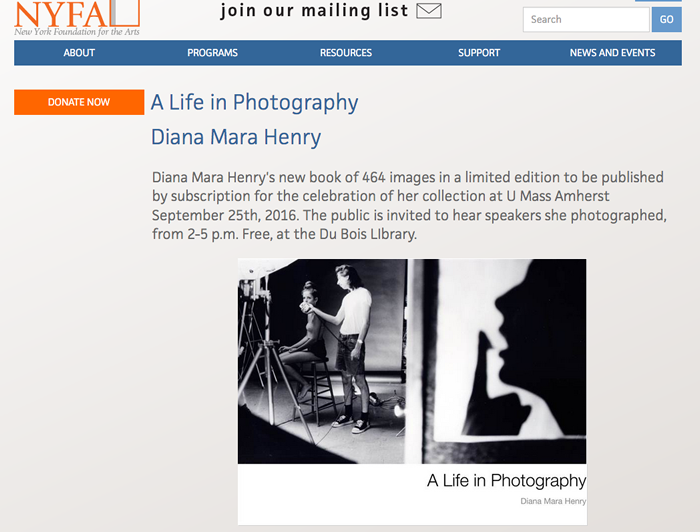700x532 pixels.
Task: Click the New York Foundation for the Arts tagline
Action: click(77, 32)
